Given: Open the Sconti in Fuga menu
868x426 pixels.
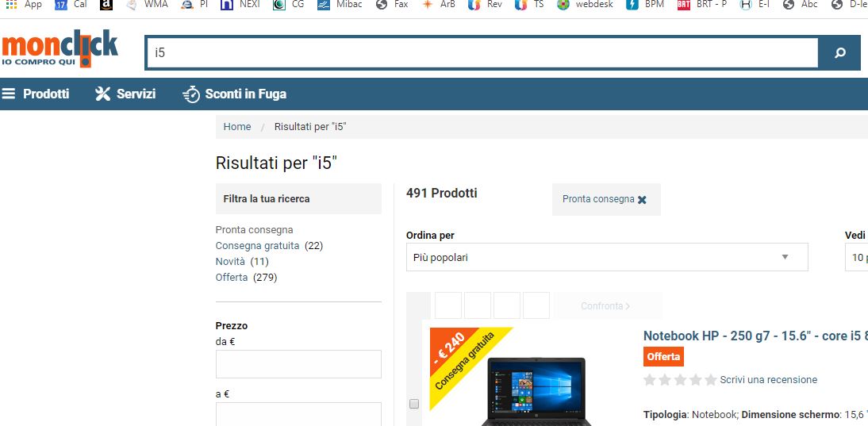Looking at the screenshot, I should (245, 94).
